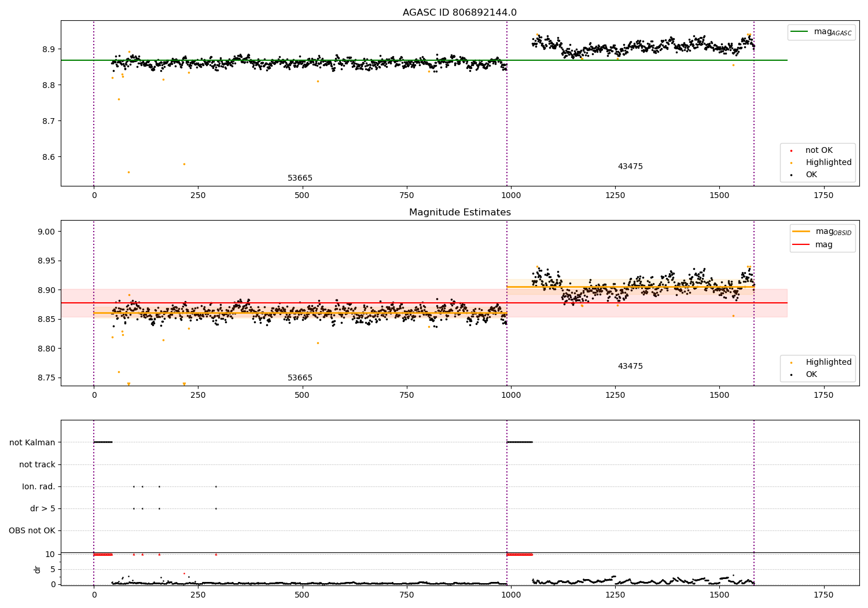Click the '8.6' y-axis tick label

[x=49, y=158]
